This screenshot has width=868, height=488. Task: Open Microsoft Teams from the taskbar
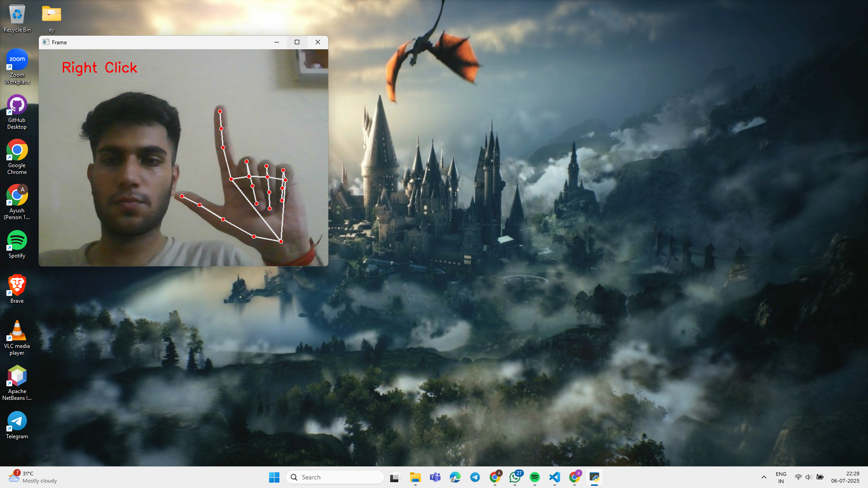pyautogui.click(x=435, y=477)
